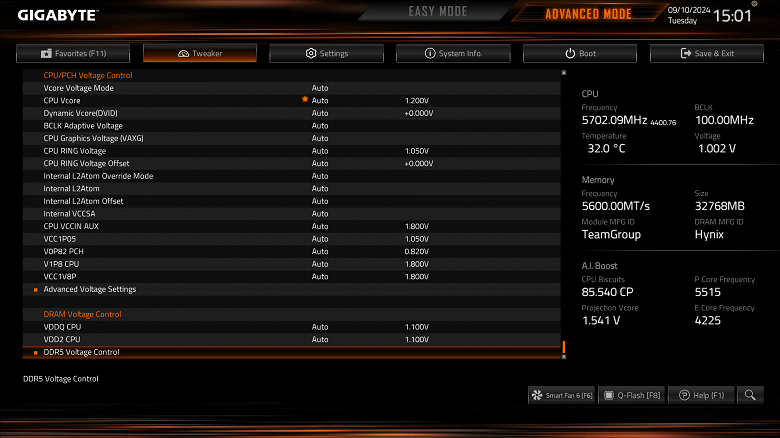Select the Internal VCCSA setting row
780x438 pixels.
point(292,214)
